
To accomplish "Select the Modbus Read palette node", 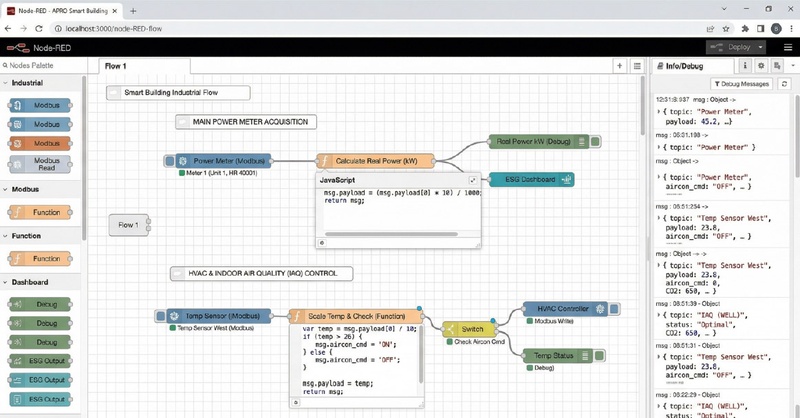I will 40,164.
